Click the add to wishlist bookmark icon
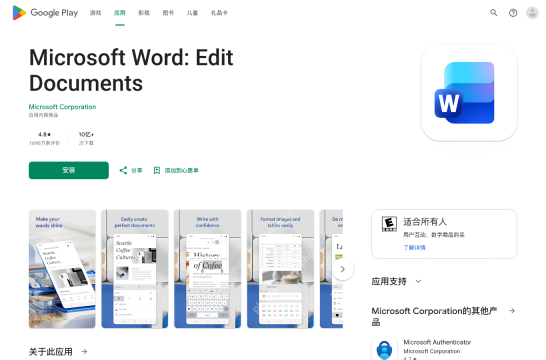This screenshot has height=360, width=546. click(157, 170)
